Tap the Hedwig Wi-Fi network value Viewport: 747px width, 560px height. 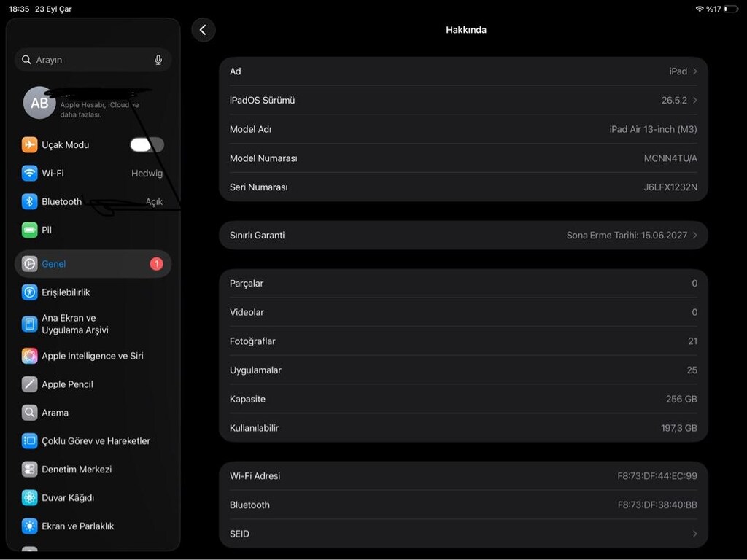click(147, 174)
